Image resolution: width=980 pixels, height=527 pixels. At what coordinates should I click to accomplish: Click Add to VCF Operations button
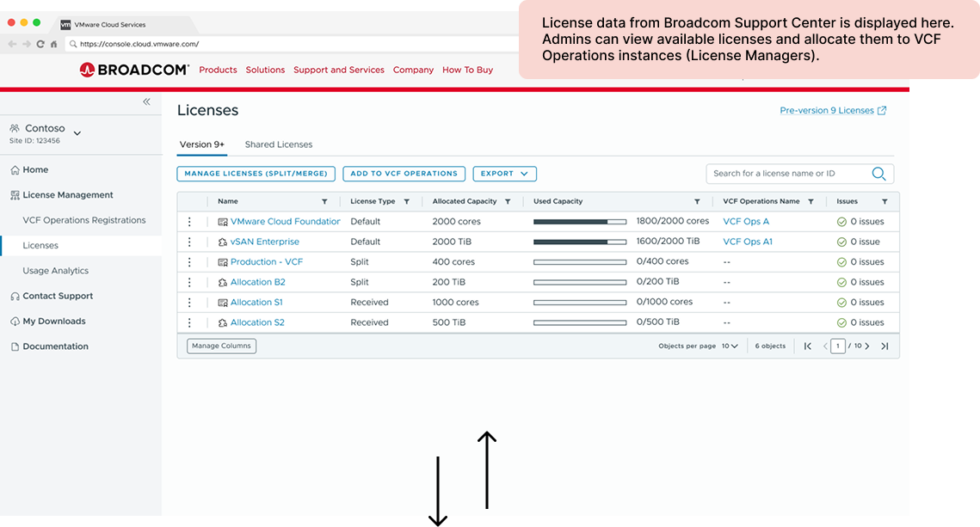coord(404,174)
